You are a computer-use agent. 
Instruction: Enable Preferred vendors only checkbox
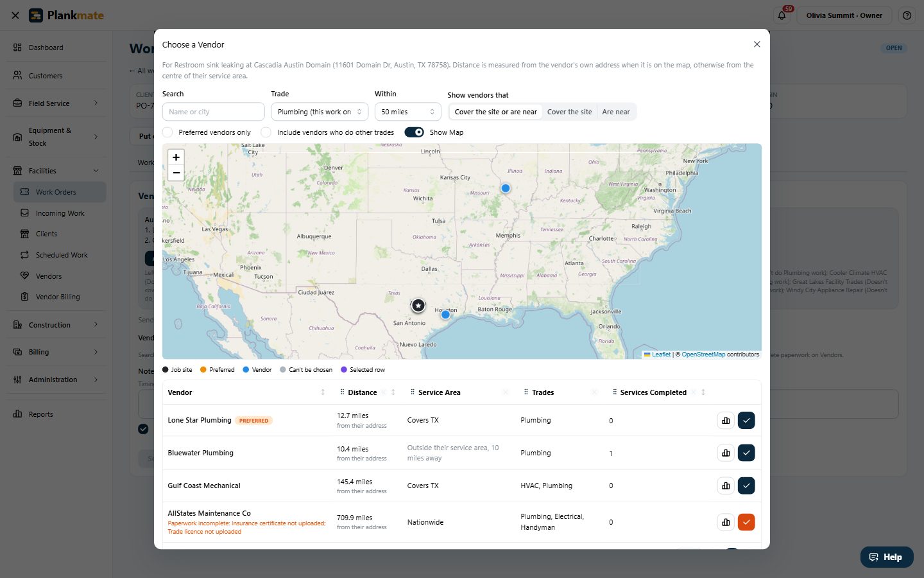pyautogui.click(x=167, y=132)
